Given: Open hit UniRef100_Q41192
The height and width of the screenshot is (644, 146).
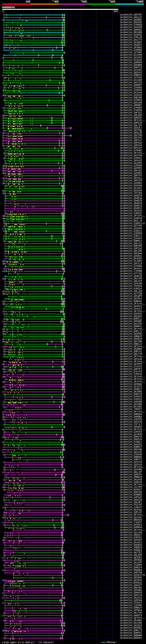Looking at the screenshot, I should coord(131,452).
